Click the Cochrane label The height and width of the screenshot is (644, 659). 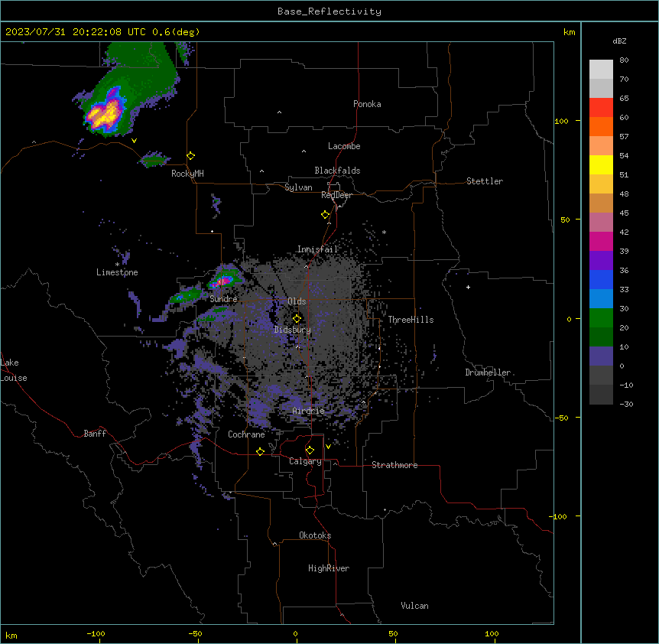[x=246, y=434]
